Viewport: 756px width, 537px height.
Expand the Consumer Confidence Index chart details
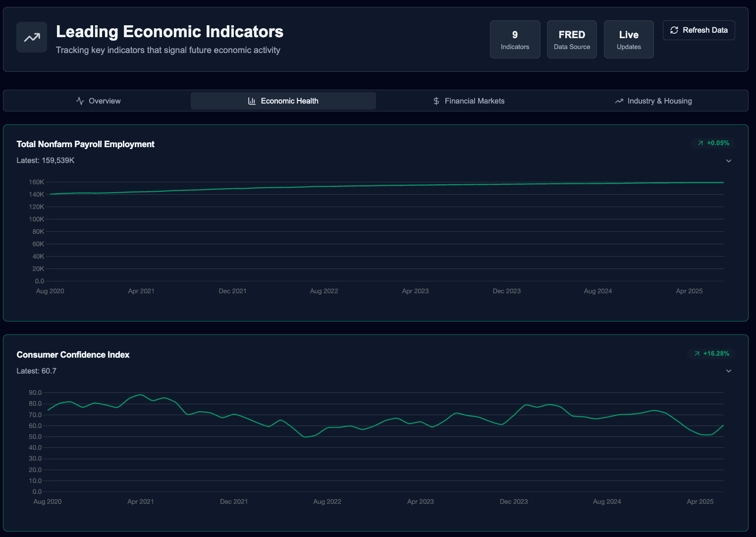(729, 371)
